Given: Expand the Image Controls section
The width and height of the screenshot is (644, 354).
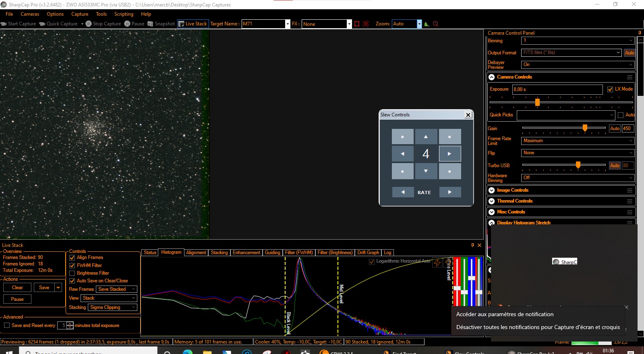Looking at the screenshot, I should click(x=491, y=190).
